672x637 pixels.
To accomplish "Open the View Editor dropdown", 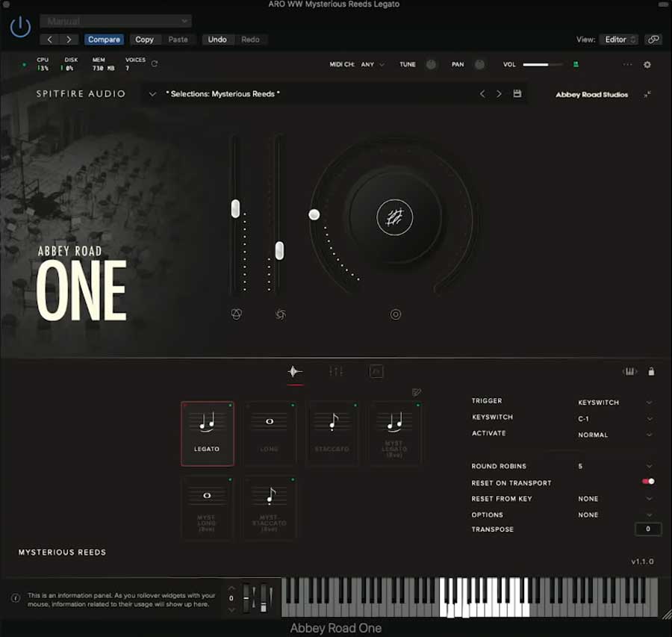I will coord(620,40).
